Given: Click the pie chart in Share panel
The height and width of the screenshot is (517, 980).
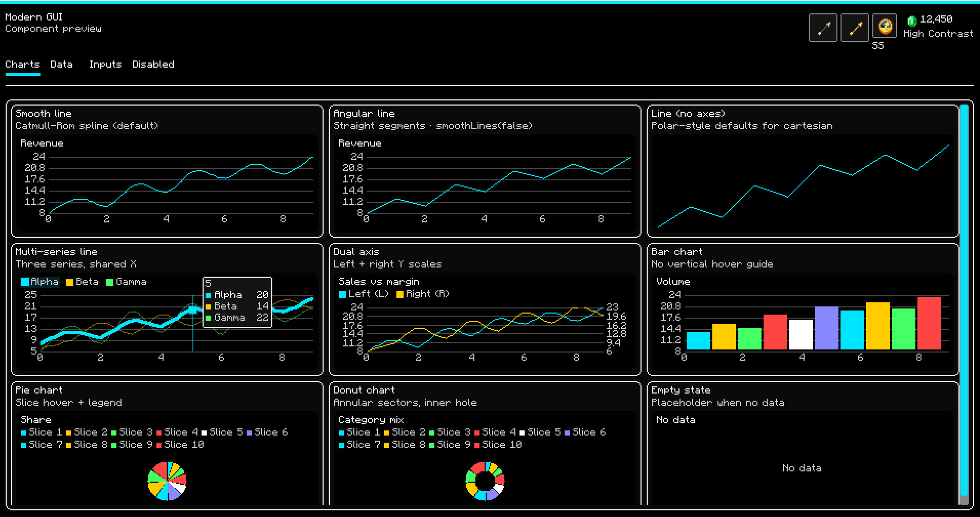Looking at the screenshot, I should 167,481.
